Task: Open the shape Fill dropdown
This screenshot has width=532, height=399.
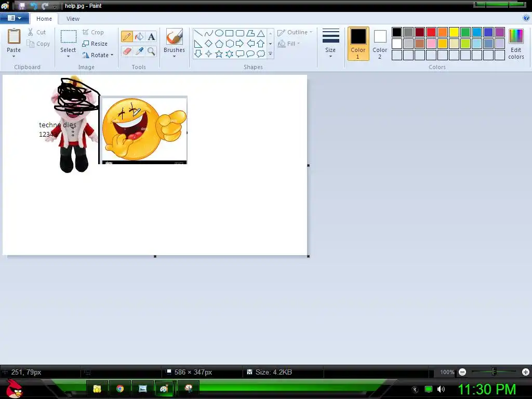Action: 289,44
